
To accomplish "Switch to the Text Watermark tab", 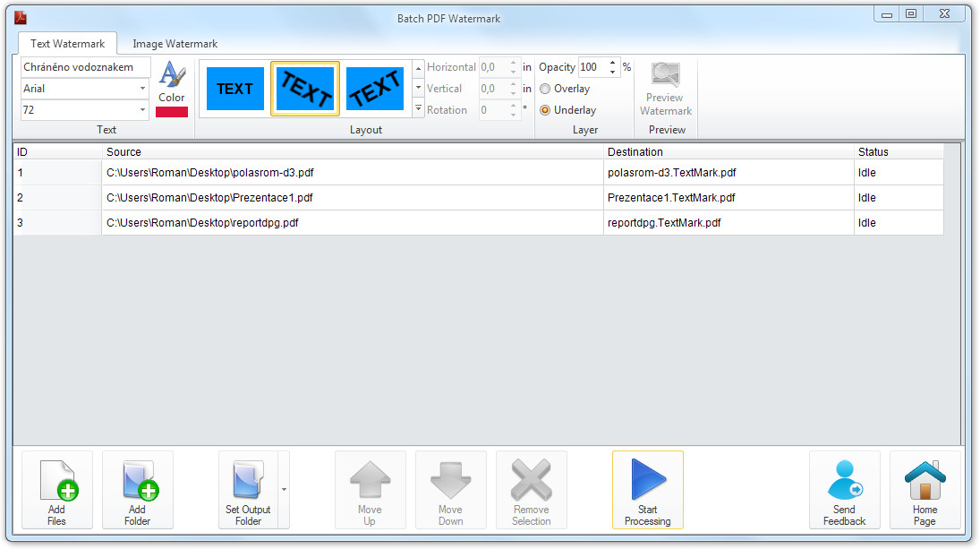I will (x=67, y=44).
